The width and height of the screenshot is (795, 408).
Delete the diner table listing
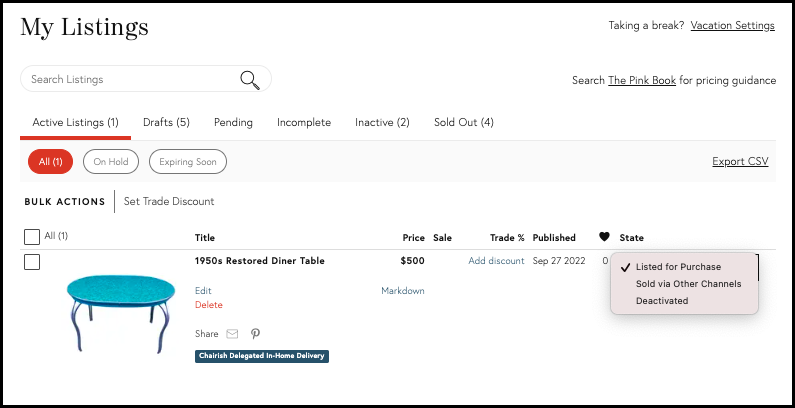point(209,305)
